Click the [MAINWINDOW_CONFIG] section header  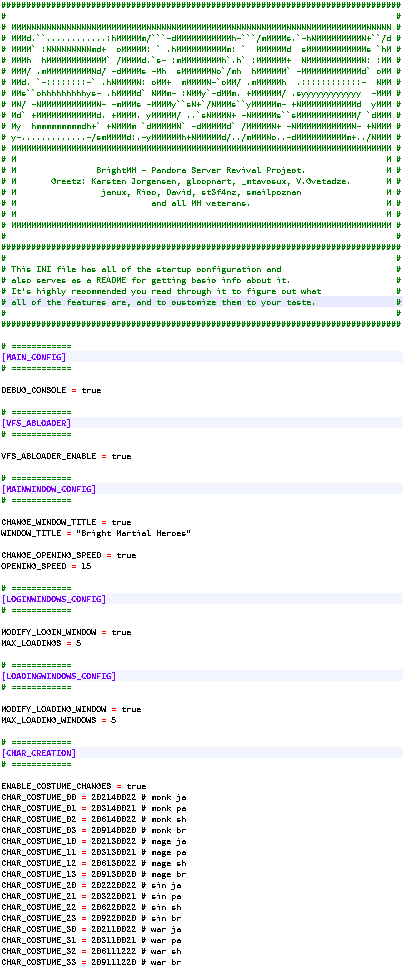coord(48,489)
